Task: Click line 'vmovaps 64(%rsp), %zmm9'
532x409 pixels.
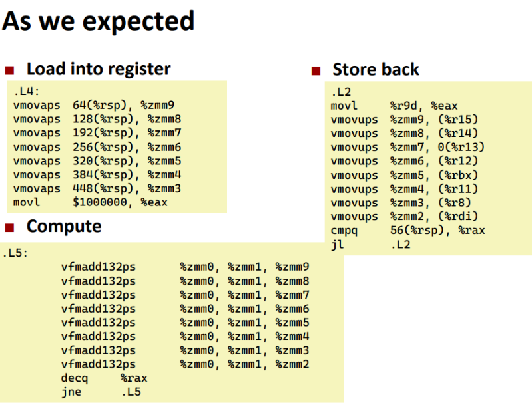Action: pyautogui.click(x=94, y=105)
